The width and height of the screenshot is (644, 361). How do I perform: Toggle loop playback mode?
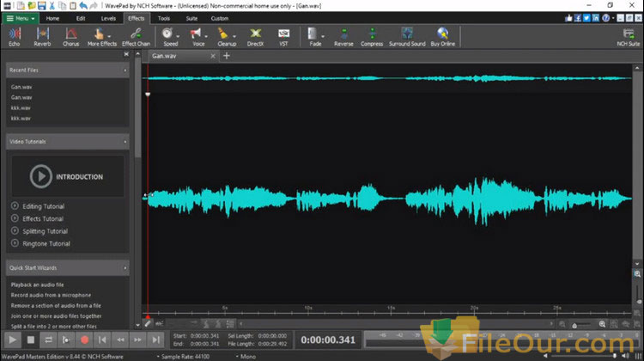[x=48, y=340]
